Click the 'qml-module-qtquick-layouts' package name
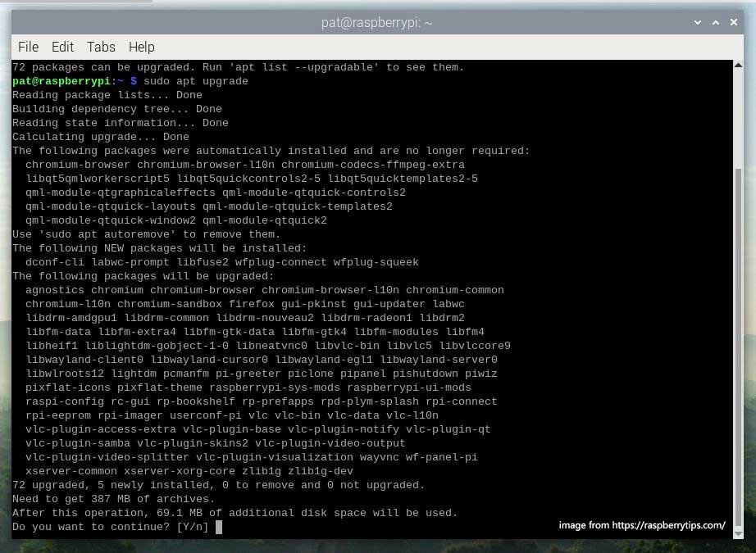This screenshot has width=756, height=553. coord(111,206)
